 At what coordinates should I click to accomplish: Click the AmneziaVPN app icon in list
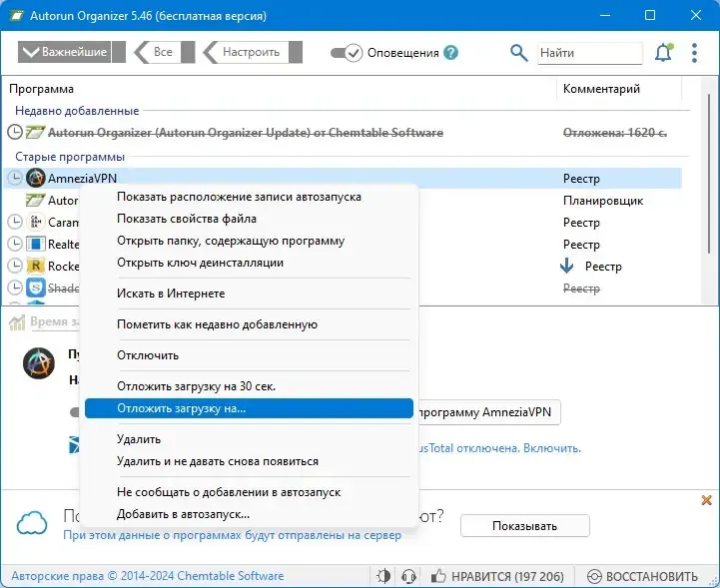coord(35,178)
